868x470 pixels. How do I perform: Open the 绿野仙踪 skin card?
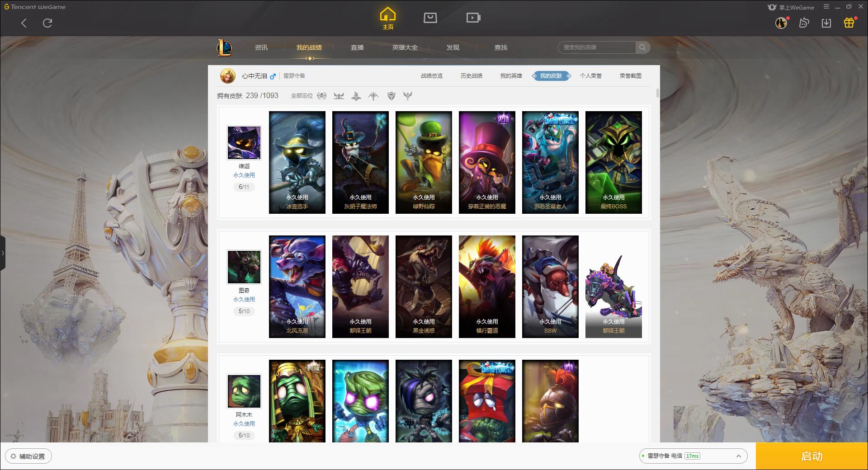tap(424, 162)
